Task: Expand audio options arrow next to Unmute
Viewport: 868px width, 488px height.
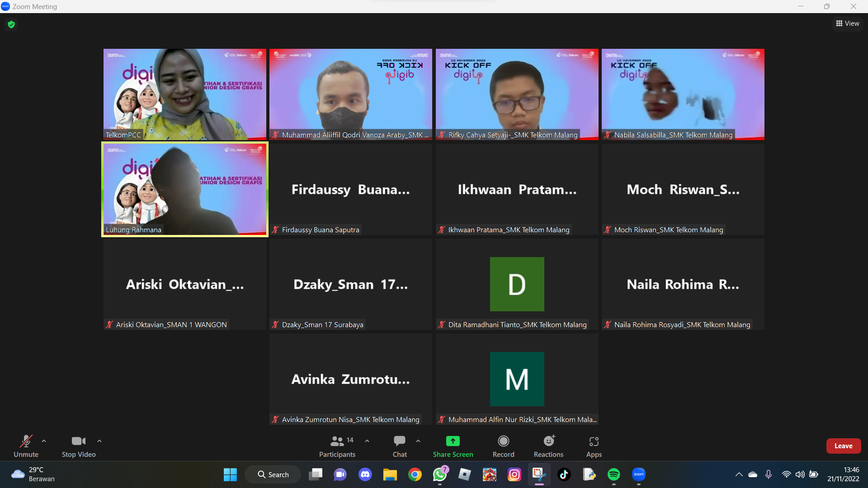Action: pyautogui.click(x=44, y=441)
